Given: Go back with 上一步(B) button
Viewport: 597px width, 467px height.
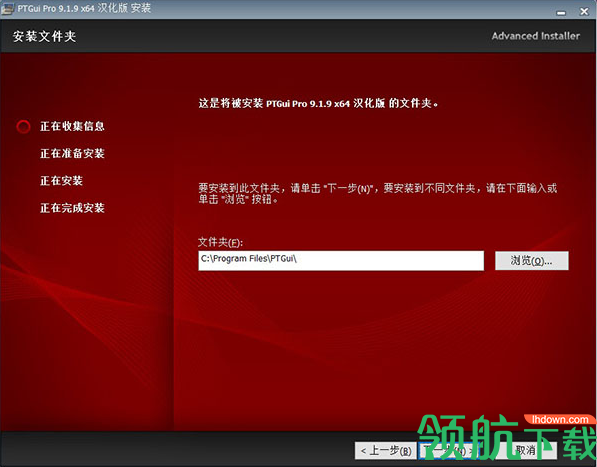Looking at the screenshot, I should click(x=386, y=451).
